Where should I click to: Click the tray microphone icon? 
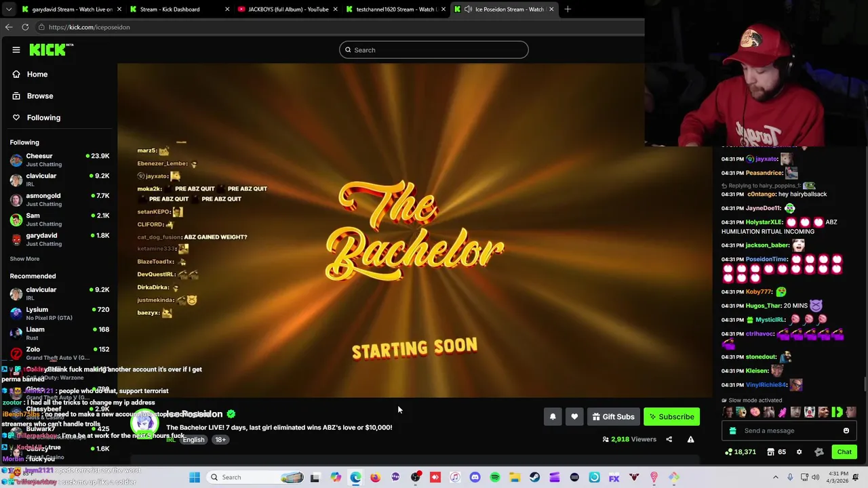coord(790,477)
